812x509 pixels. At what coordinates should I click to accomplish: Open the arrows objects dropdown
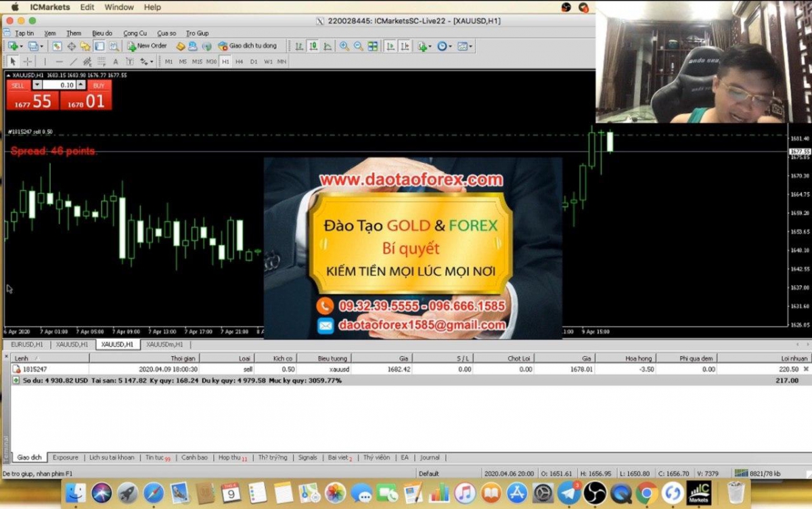tap(147, 62)
